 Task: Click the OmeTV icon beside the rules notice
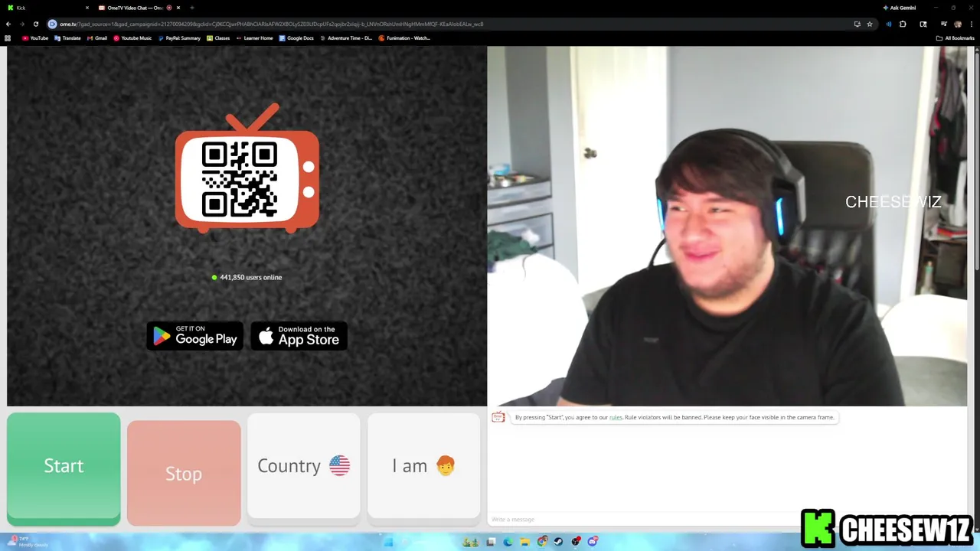point(498,417)
